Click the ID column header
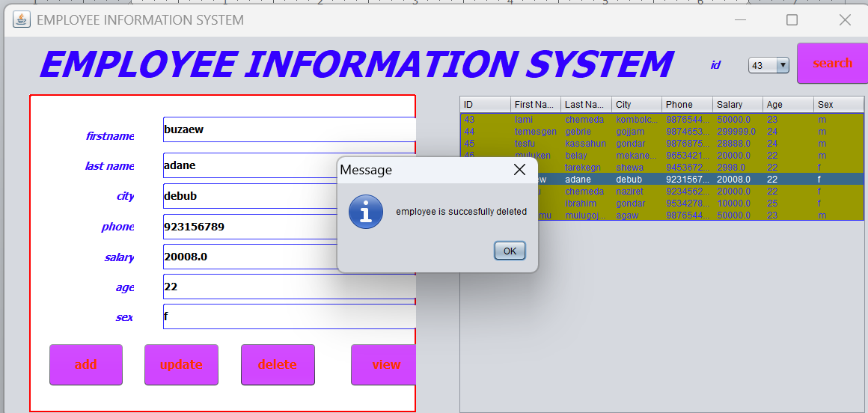 click(486, 105)
